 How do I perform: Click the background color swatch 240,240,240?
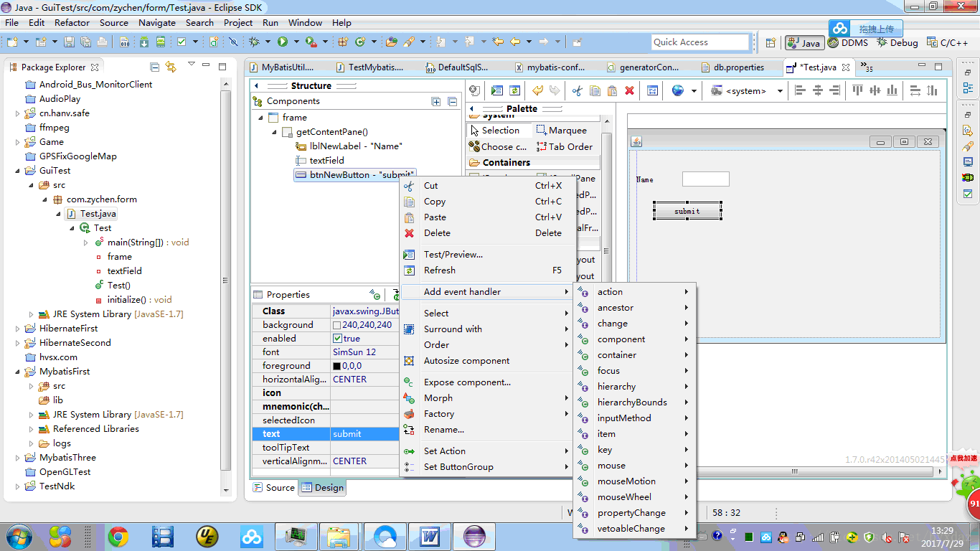pos(337,325)
